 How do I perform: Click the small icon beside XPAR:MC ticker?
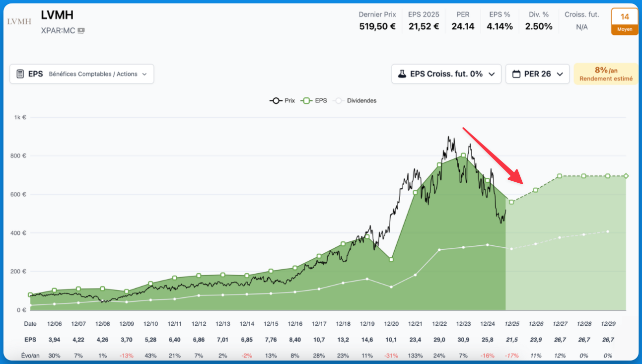point(81,31)
